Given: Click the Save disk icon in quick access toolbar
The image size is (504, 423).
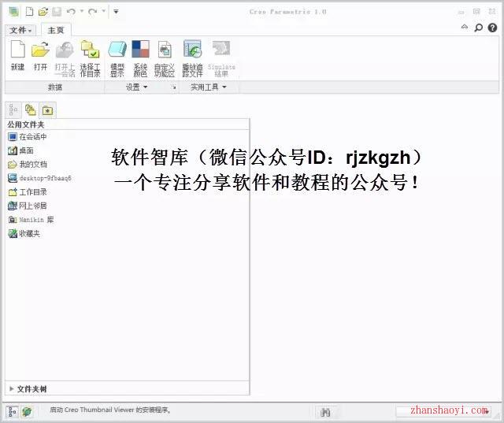Looking at the screenshot, I should (x=57, y=12).
